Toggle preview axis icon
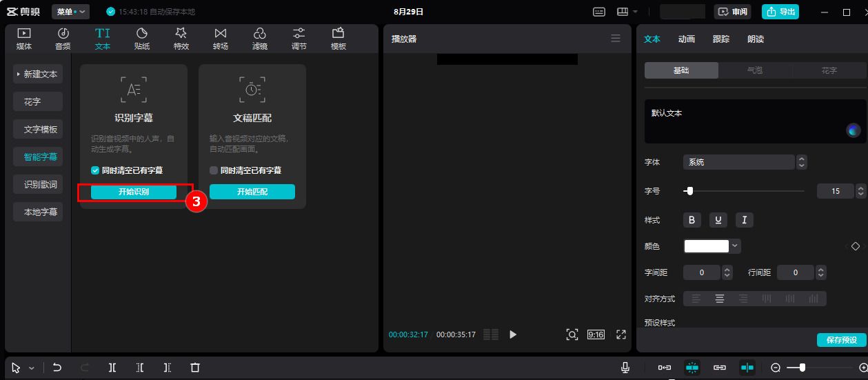 click(747, 368)
